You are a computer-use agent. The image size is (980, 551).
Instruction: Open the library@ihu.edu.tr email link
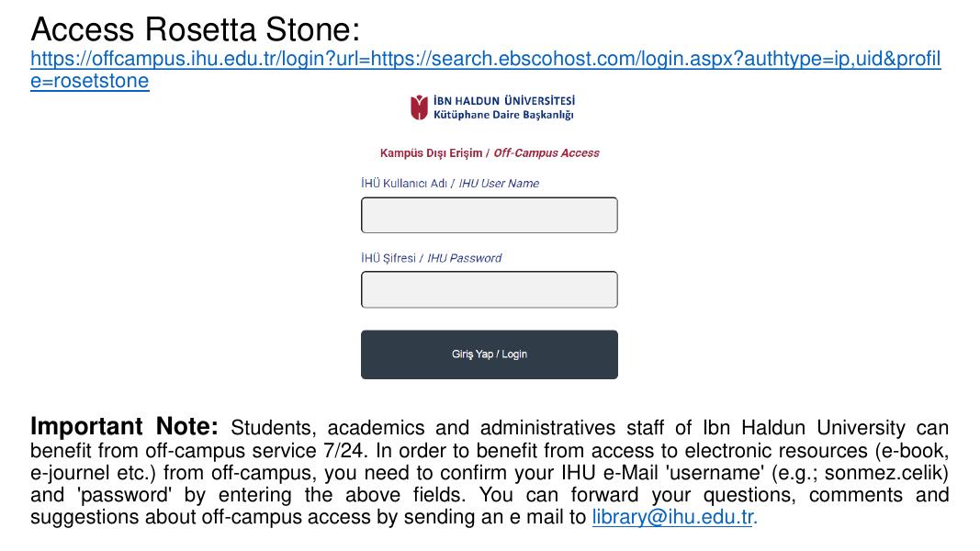point(672,517)
